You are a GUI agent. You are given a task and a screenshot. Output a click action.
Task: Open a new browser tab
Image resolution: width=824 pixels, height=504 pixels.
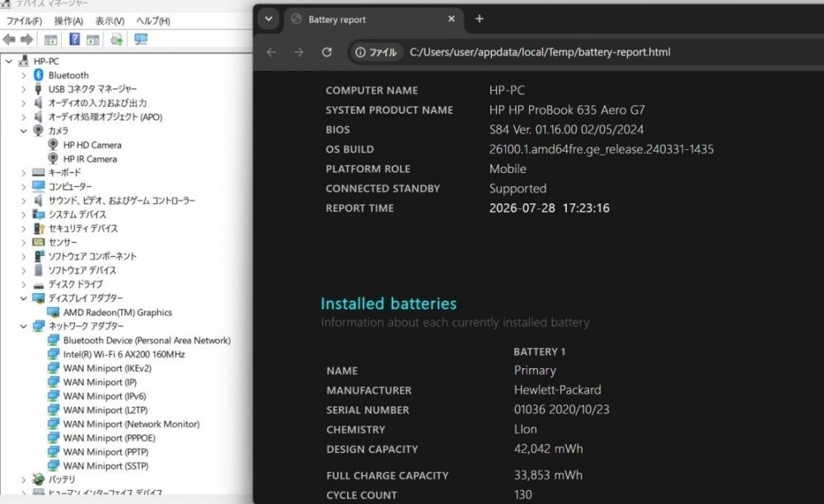480,19
